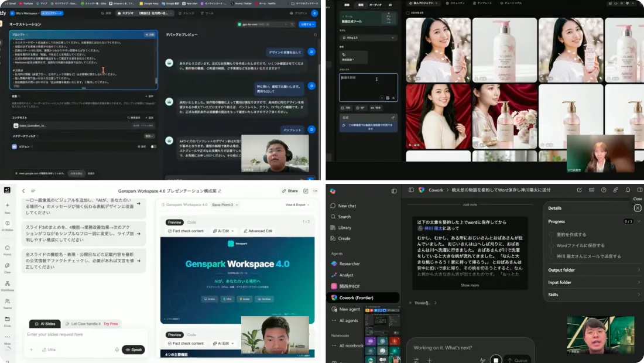Open the AI Edit dropdown on the first slide
This screenshot has height=363, width=644.
[224, 231]
